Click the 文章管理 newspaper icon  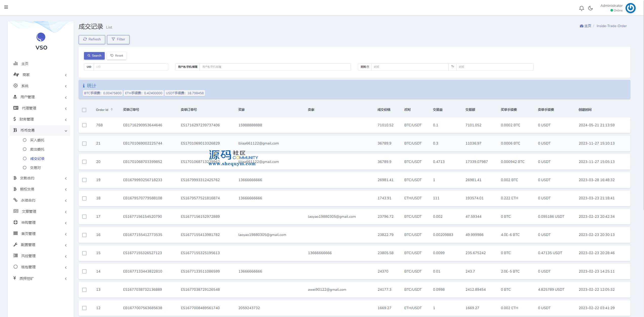(16, 211)
